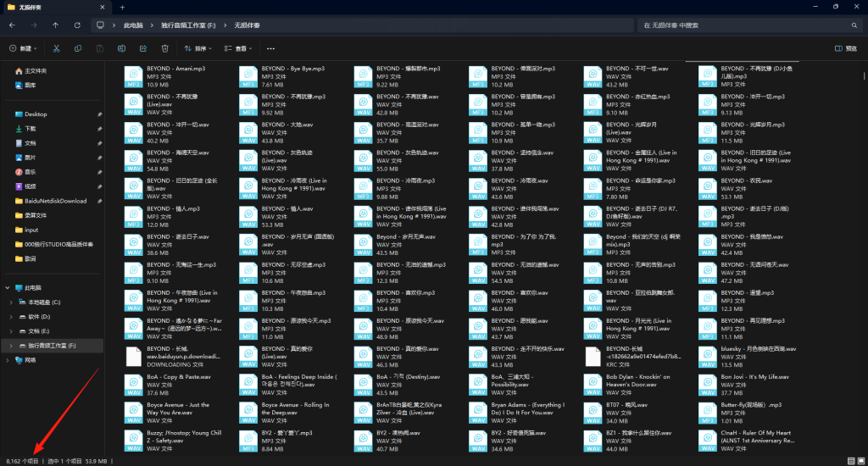Open the 查看 (View) dropdown
This screenshot has height=466, width=868.
click(240, 48)
